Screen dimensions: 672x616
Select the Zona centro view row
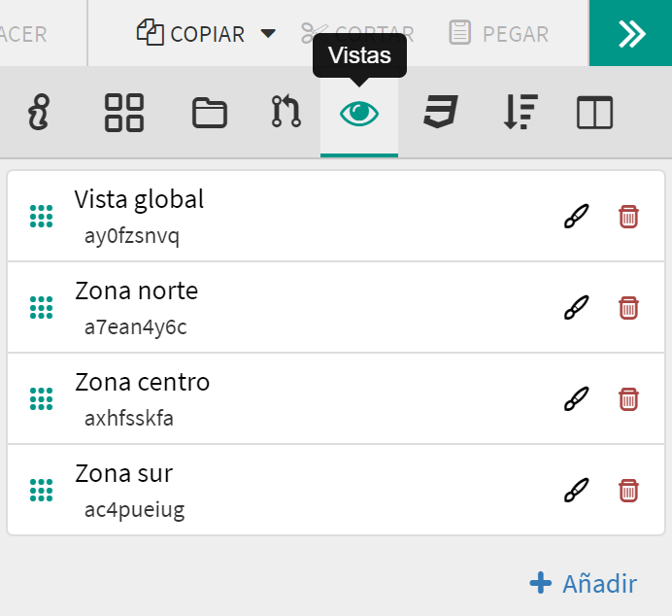pyautogui.click(x=336, y=398)
